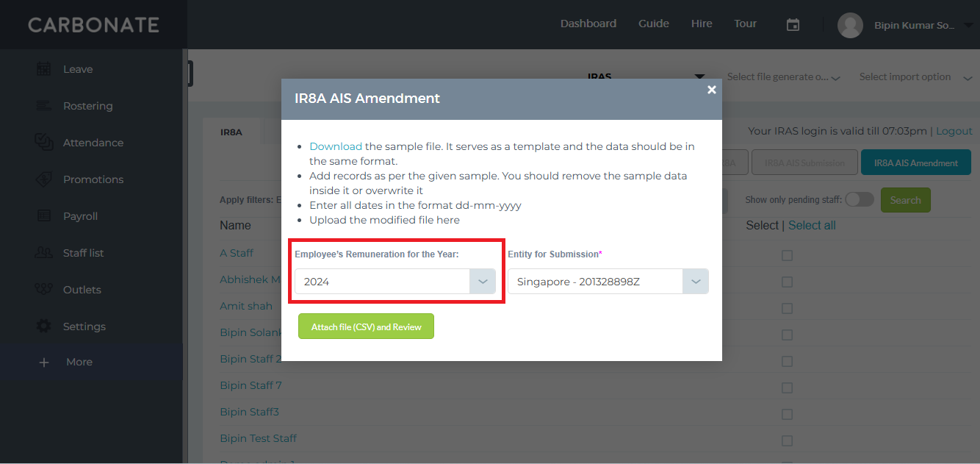The image size is (980, 464).
Task: Open More in the sidebar
Action: pyautogui.click(x=79, y=362)
